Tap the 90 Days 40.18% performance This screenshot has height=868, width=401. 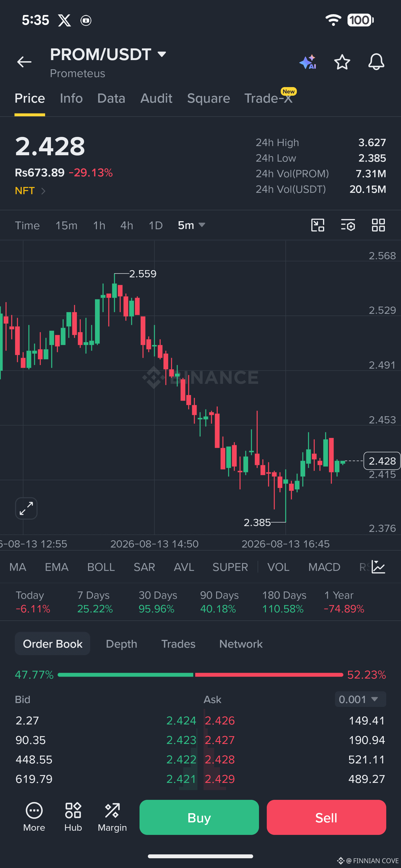219,602
